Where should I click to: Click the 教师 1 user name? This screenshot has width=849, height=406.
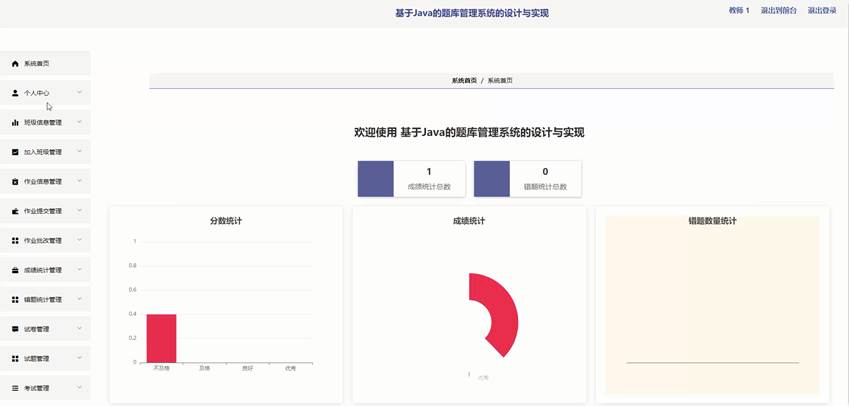click(739, 10)
